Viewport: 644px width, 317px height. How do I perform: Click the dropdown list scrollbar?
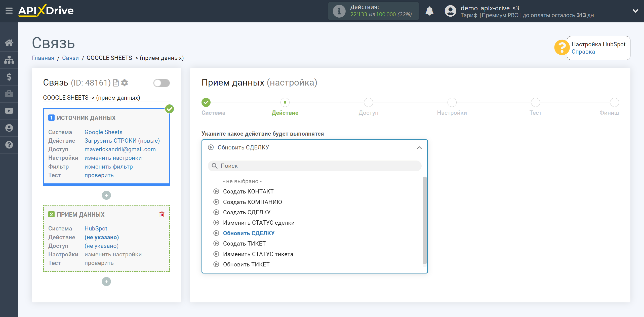[x=425, y=220]
